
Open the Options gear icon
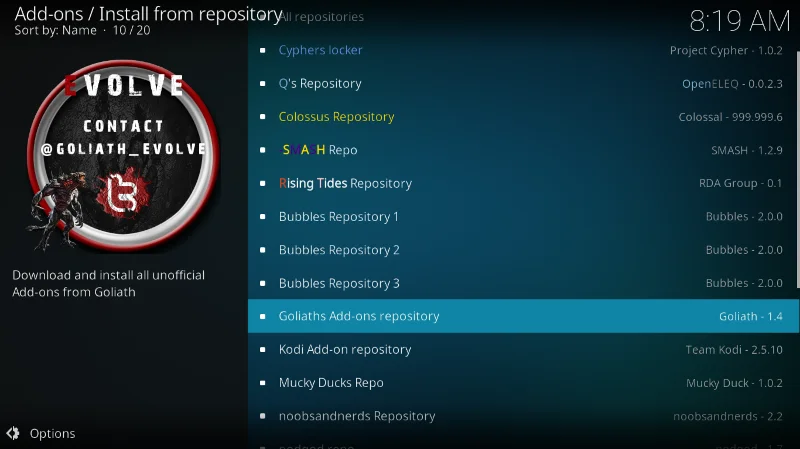coord(13,433)
